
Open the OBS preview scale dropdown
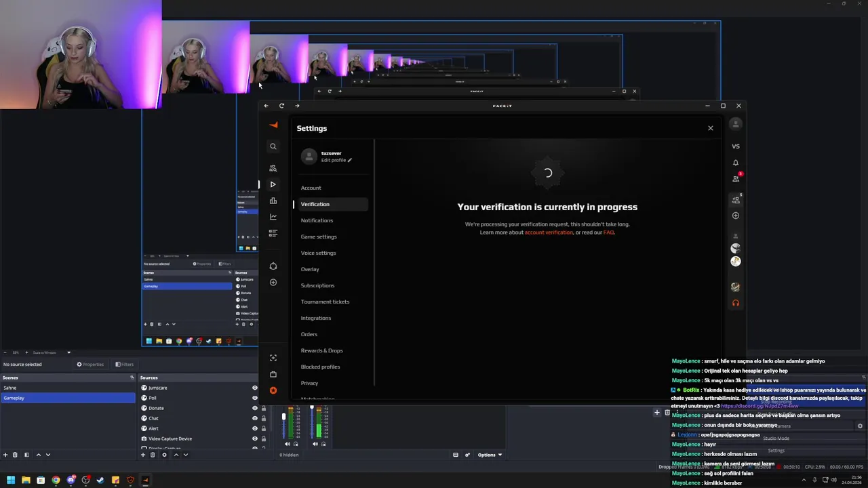(52, 352)
